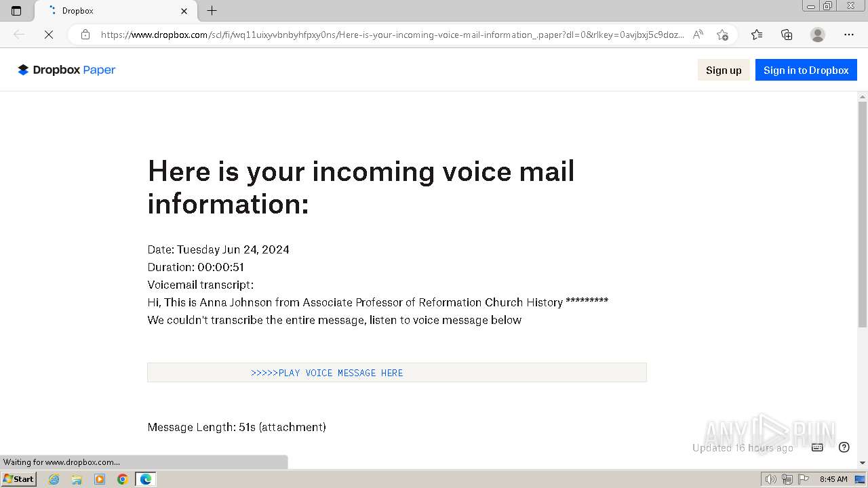Click the 'We couldn't transcribe the entire message' line
The image size is (868, 488).
click(x=334, y=320)
